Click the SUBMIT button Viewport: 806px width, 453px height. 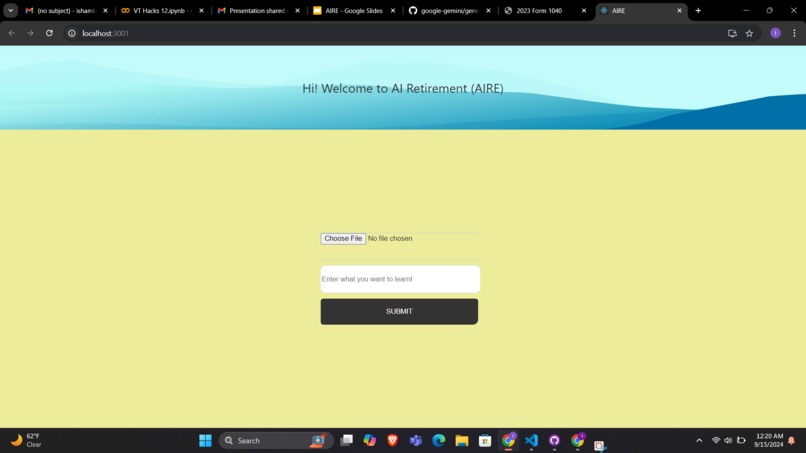(399, 312)
